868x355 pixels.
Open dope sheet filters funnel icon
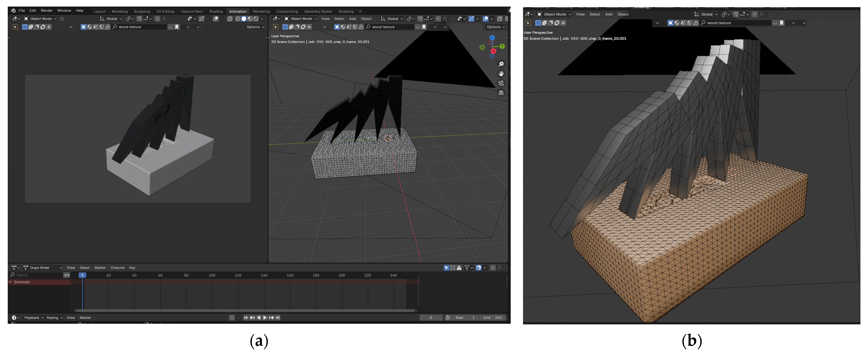[x=467, y=268]
